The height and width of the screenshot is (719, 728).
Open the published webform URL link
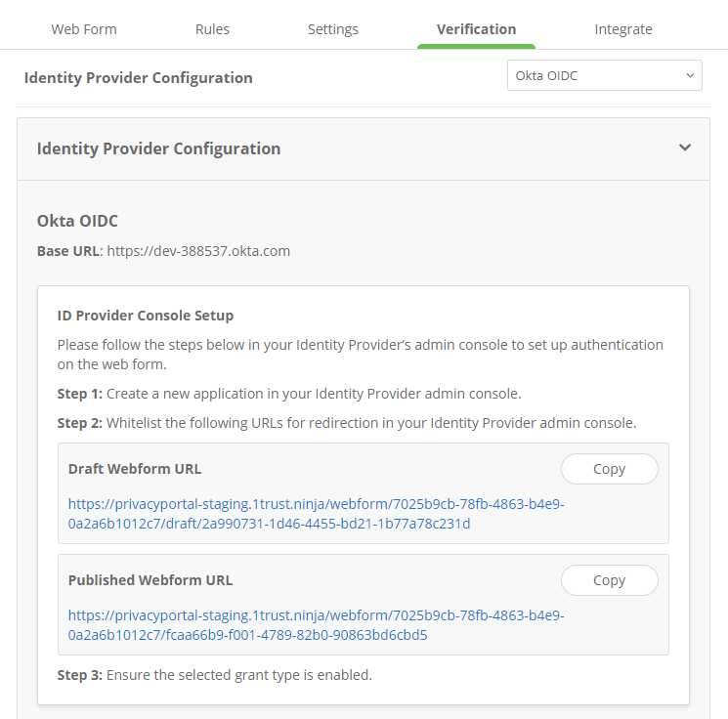tap(316, 625)
